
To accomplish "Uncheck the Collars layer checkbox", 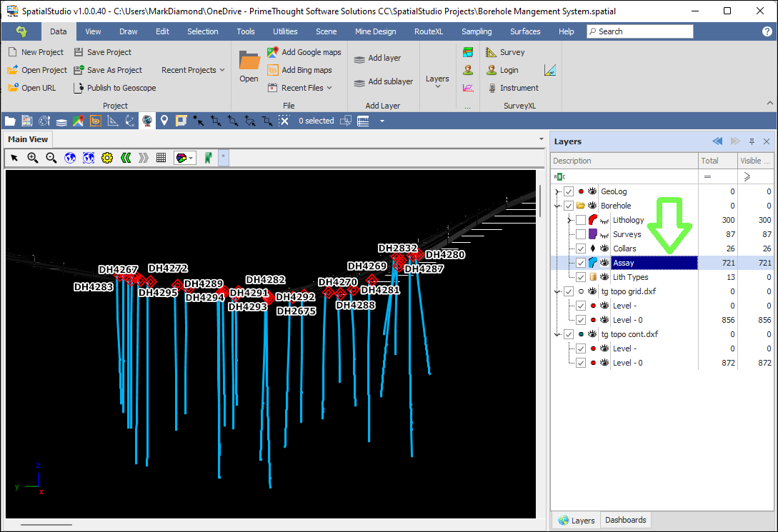I will [x=581, y=249].
